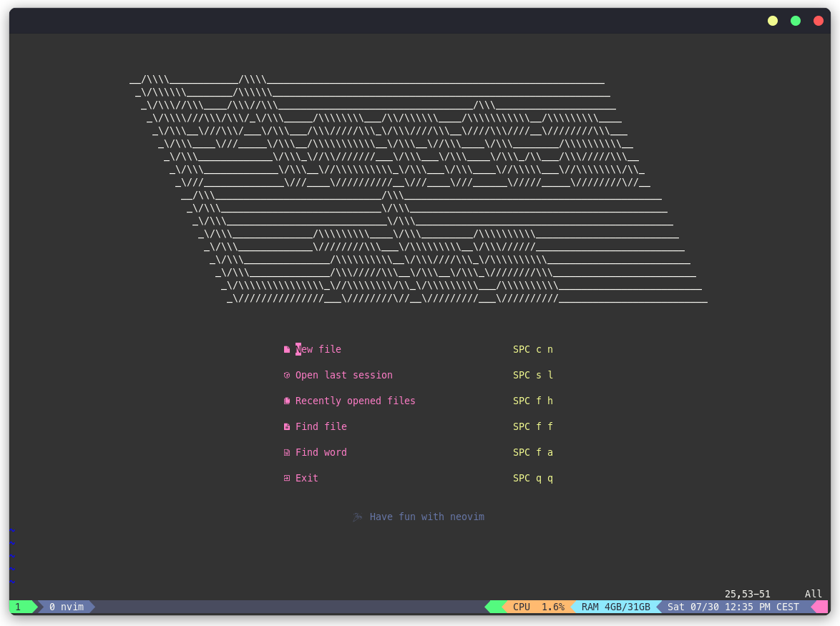Screen dimensions: 840x626
Task: Select the green window number 1 indicator
Action: [x=17, y=607]
